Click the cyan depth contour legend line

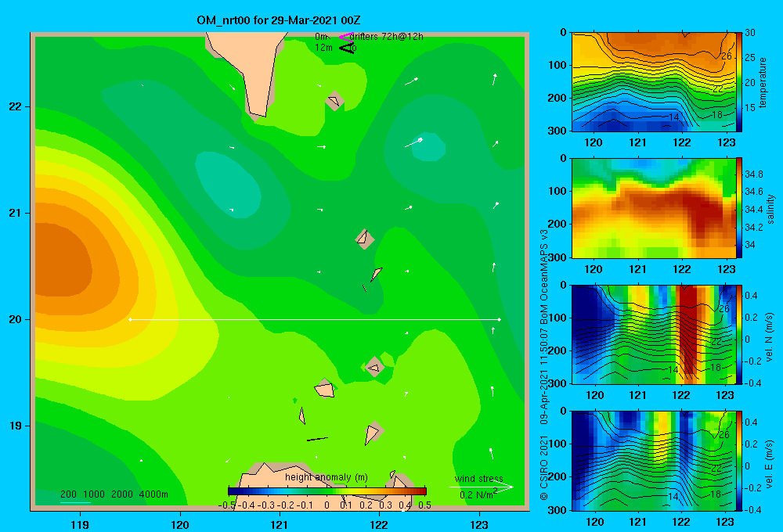click(x=75, y=502)
